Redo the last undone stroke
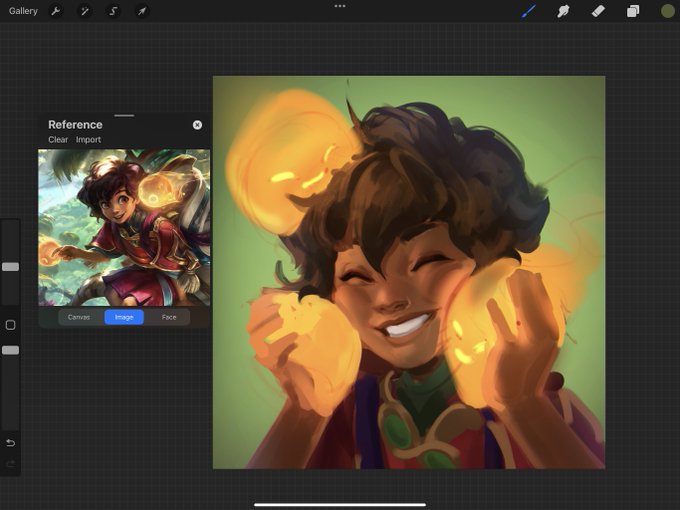680x510 pixels. 10,464
